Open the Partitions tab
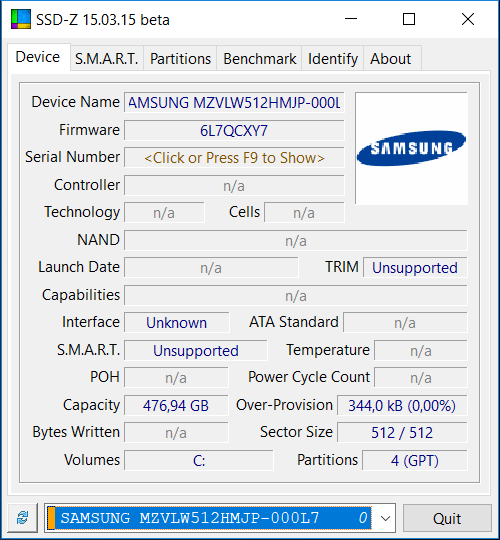This screenshot has width=500, height=540. [180, 59]
